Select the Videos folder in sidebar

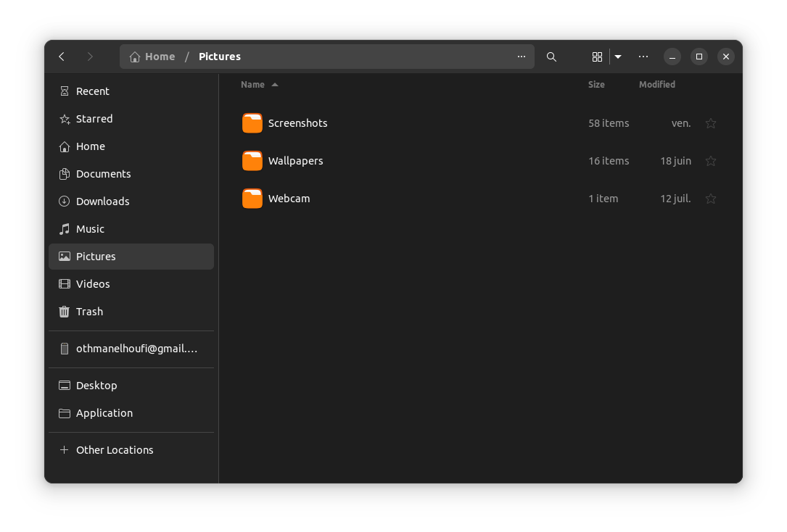(x=92, y=283)
